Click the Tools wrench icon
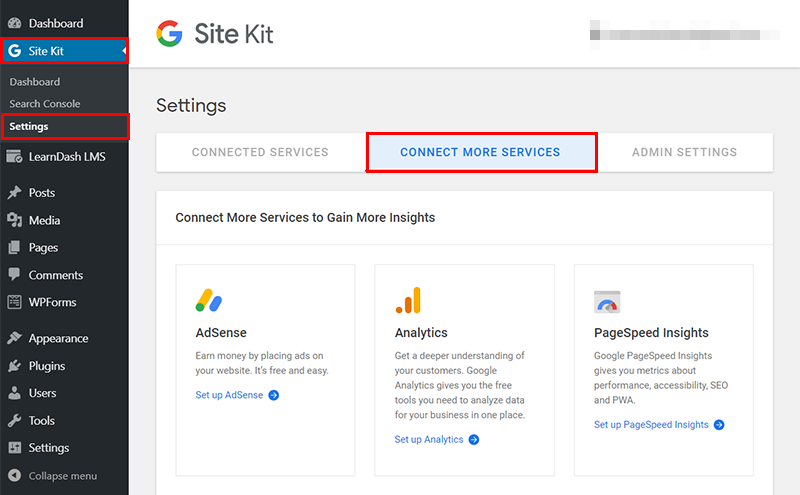 click(x=15, y=421)
